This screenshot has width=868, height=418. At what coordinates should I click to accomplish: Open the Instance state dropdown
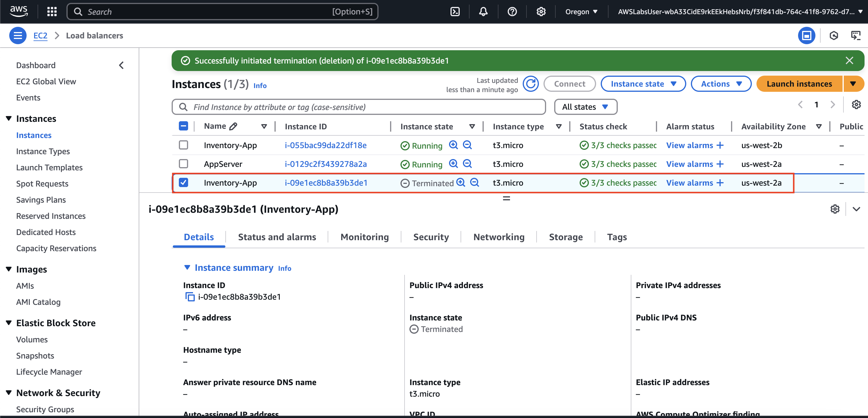(643, 84)
